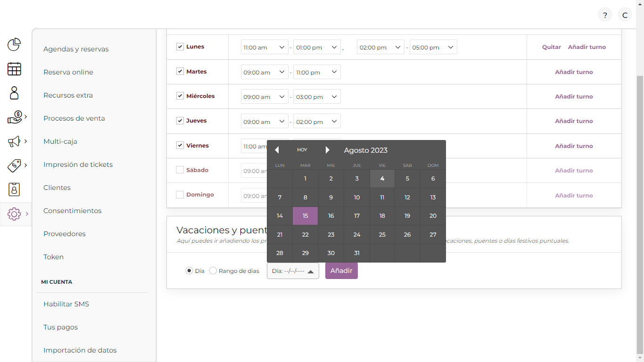Select August 4 in calendar

[x=382, y=179]
